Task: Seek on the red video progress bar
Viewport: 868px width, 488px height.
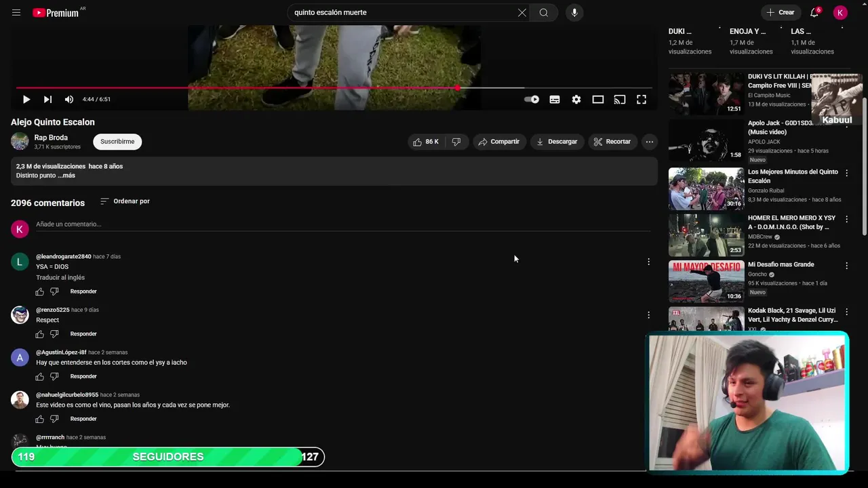Action: [x=334, y=87]
